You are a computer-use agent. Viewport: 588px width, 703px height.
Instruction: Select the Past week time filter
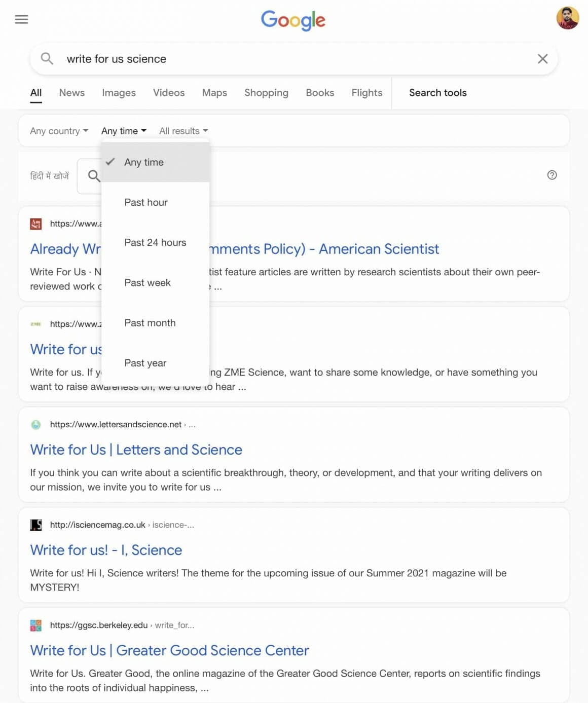147,282
